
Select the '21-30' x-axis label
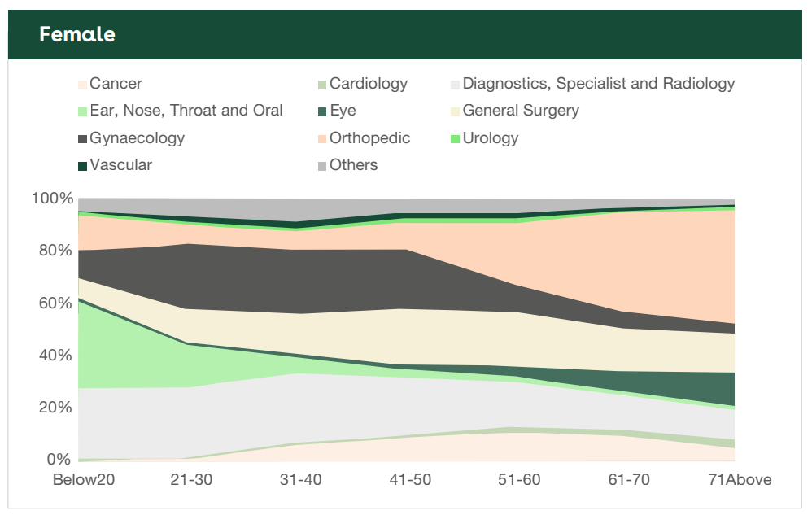point(191,479)
